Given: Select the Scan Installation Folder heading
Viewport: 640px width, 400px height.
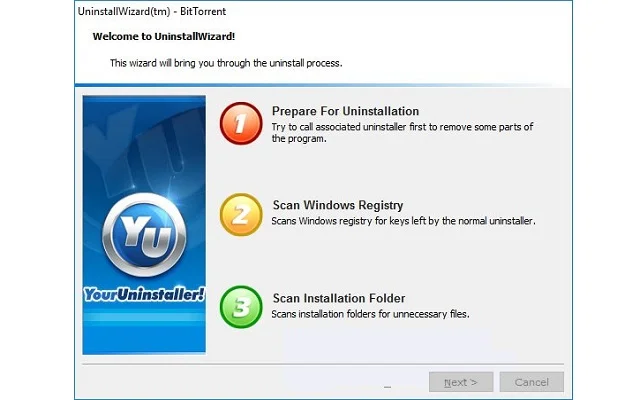Looking at the screenshot, I should pyautogui.click(x=339, y=298).
